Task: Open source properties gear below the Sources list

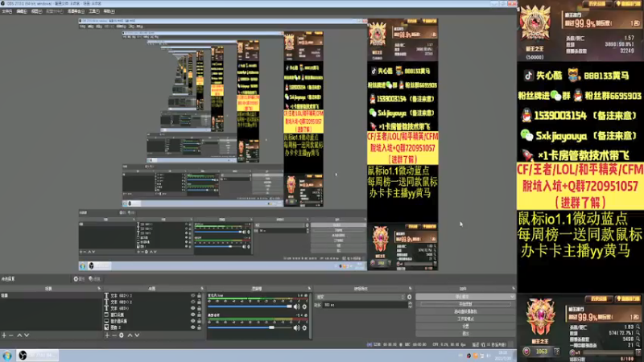Action: click(x=122, y=335)
